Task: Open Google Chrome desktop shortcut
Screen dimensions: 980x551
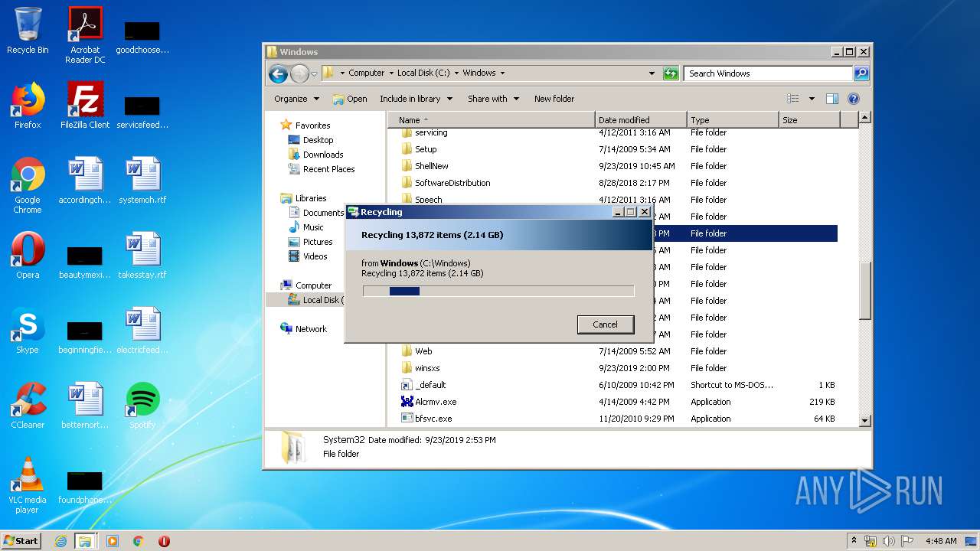Action: click(x=28, y=185)
